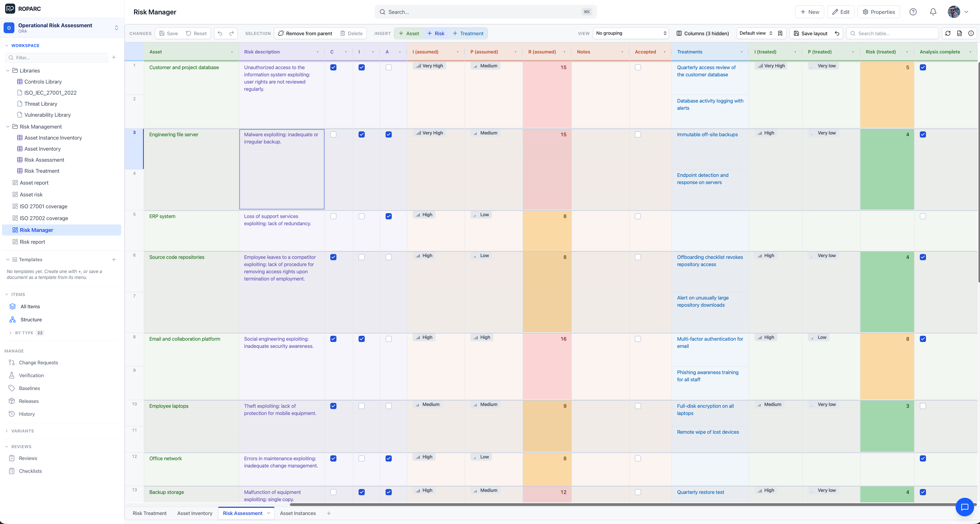Open Baselines page
Viewport: 980px width, 524px height.
(x=29, y=388)
